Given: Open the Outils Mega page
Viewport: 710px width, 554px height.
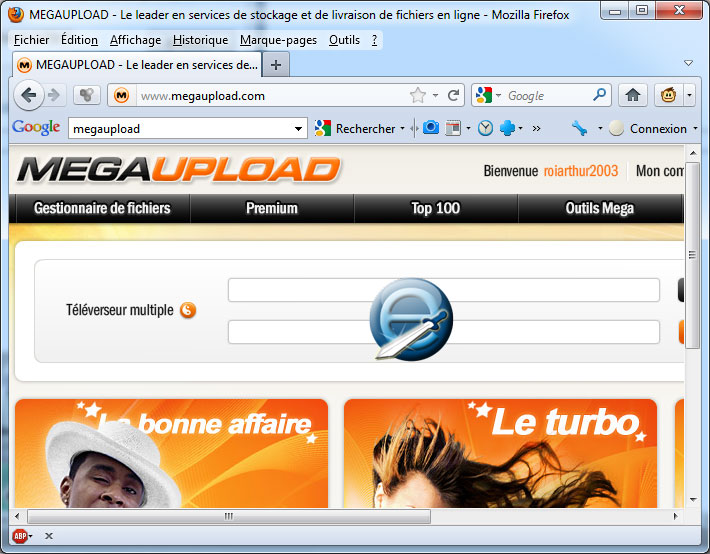Looking at the screenshot, I should pyautogui.click(x=600, y=208).
